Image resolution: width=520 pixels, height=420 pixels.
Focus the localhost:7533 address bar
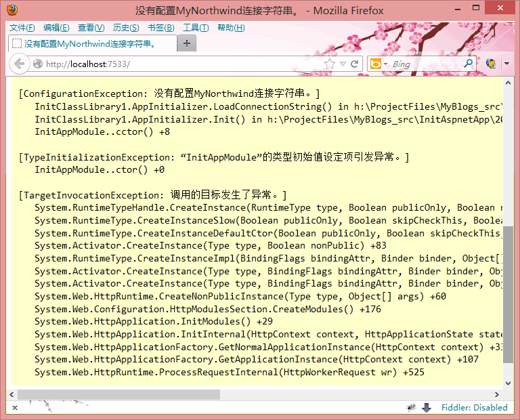pos(182,64)
